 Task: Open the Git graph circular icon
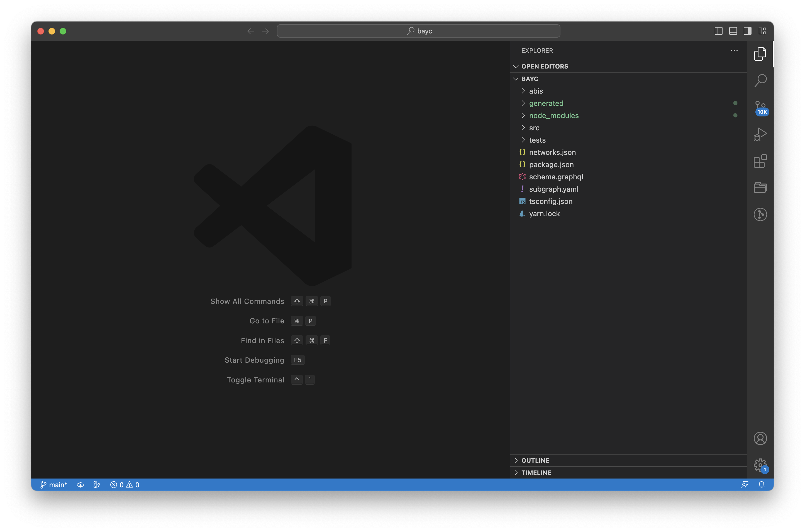click(760, 214)
